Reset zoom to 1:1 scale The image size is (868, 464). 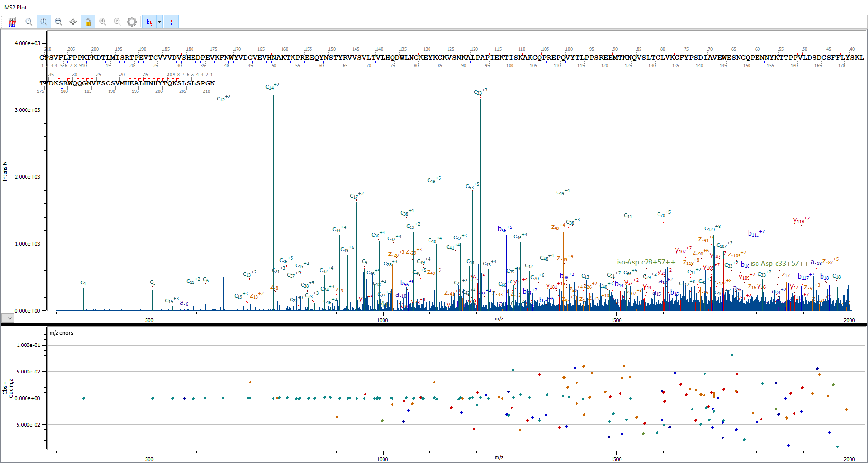(x=28, y=22)
